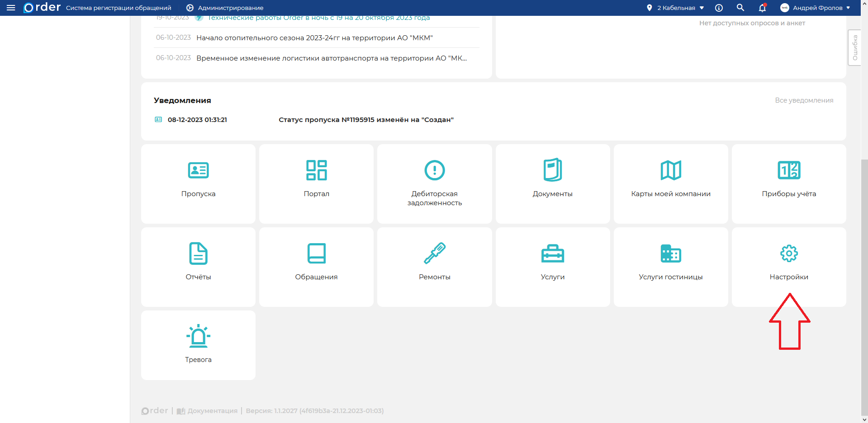Viewport: 868px width, 423px height.
Task: Click the vertical Ошибка side tab
Action: pyautogui.click(x=854, y=48)
